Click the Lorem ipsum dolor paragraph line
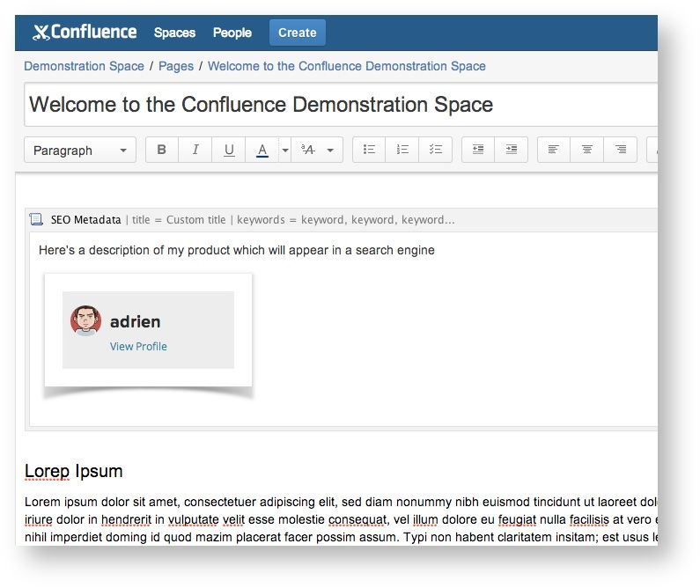 pos(341,502)
